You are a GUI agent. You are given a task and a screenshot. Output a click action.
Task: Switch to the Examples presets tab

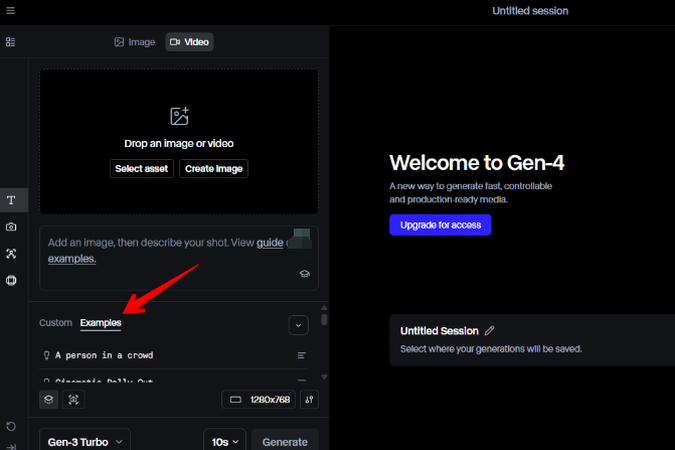101,323
